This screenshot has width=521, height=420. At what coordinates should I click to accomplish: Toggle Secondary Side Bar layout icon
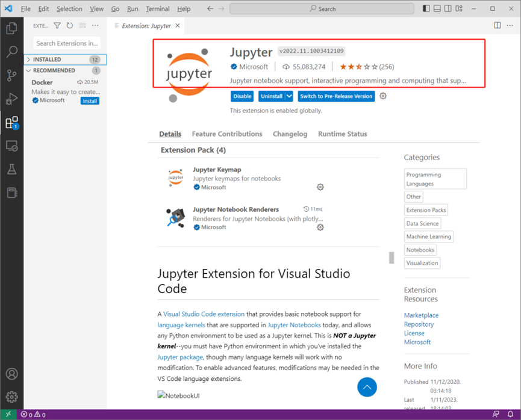click(448, 8)
